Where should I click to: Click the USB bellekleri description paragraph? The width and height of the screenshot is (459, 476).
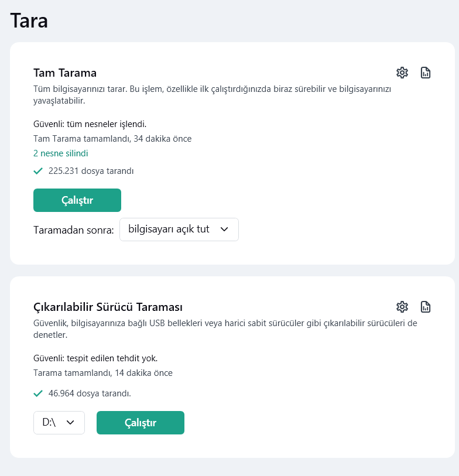tap(225, 329)
